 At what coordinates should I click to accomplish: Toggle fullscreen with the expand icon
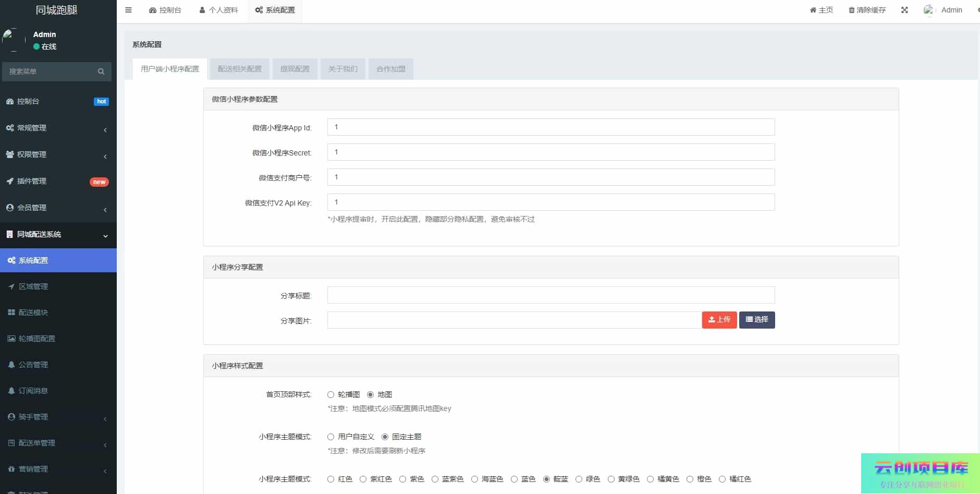point(904,10)
